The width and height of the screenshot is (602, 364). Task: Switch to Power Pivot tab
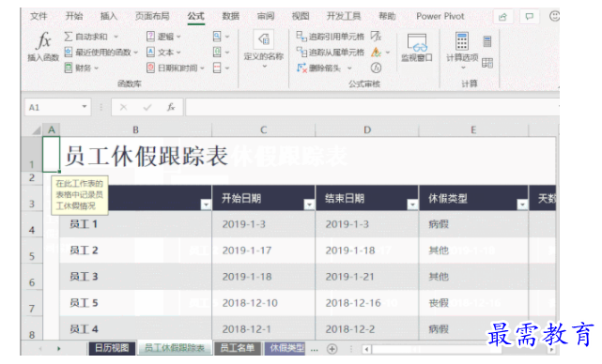pyautogui.click(x=440, y=16)
